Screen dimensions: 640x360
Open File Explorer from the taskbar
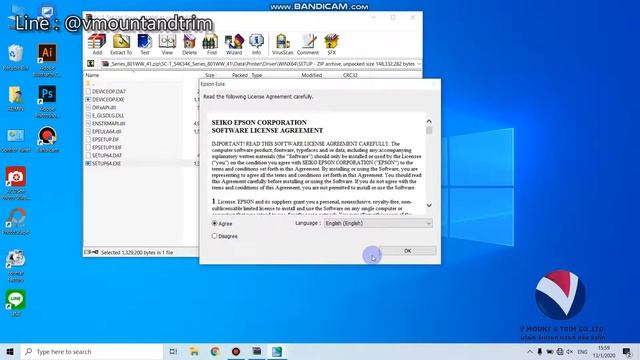coord(194,351)
